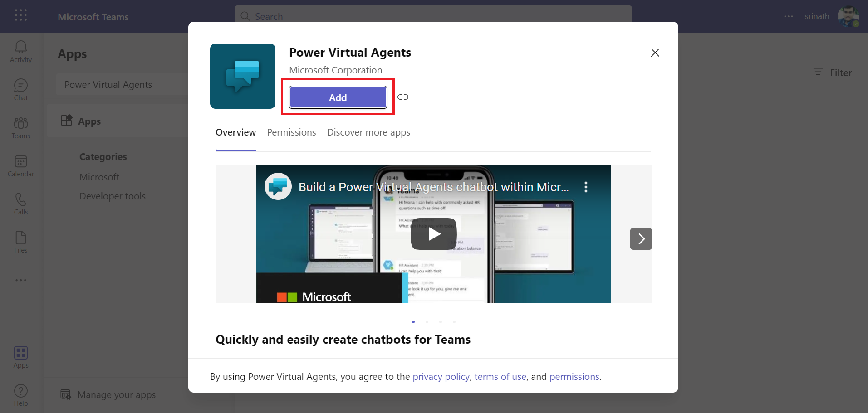Screen dimensions: 868x413
Task: Open the permissions link in footer
Action: click(574, 377)
